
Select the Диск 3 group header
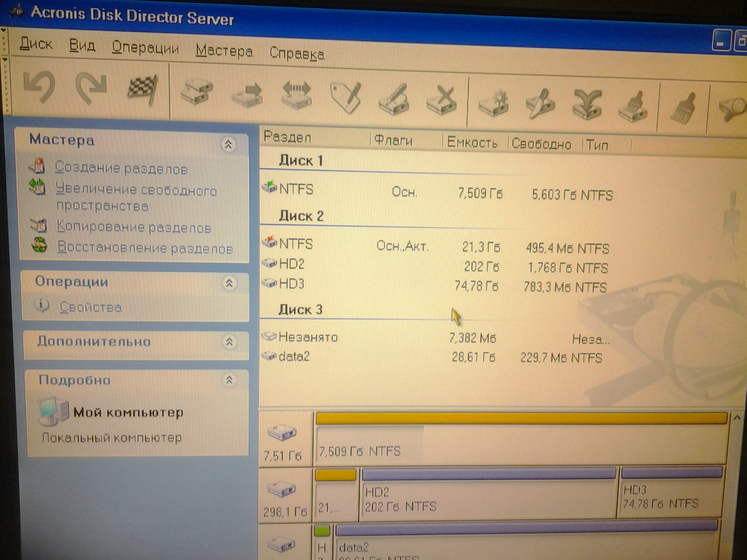coord(301,309)
